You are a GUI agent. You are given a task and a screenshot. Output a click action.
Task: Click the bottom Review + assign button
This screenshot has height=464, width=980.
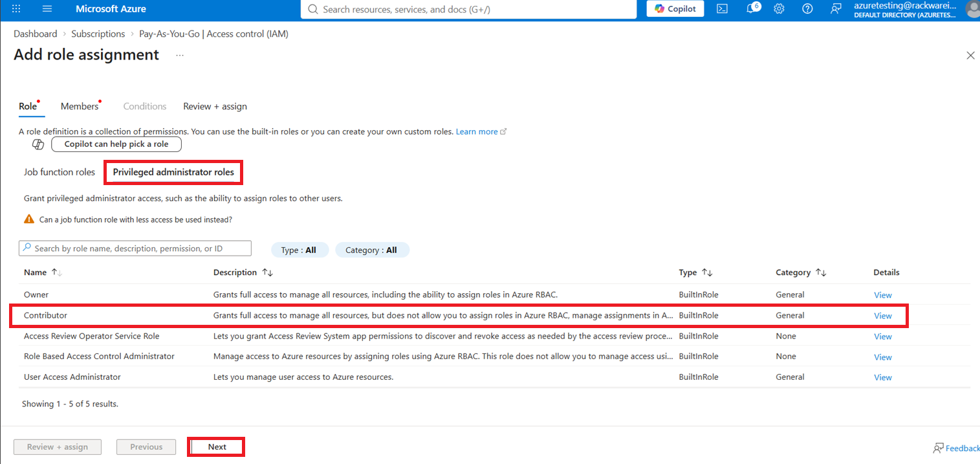coord(58,447)
